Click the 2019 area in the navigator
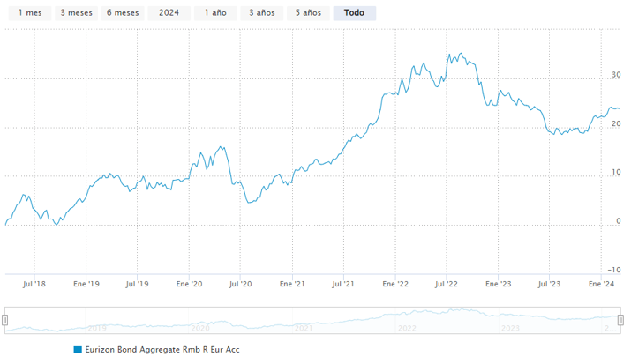This screenshot has width=631, height=364. [97, 327]
